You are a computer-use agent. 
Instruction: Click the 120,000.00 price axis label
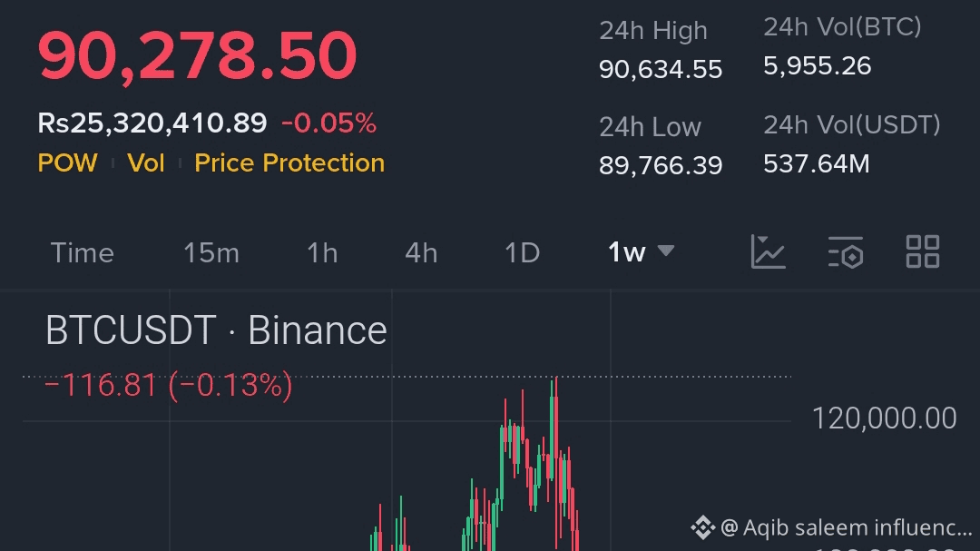coord(884,418)
